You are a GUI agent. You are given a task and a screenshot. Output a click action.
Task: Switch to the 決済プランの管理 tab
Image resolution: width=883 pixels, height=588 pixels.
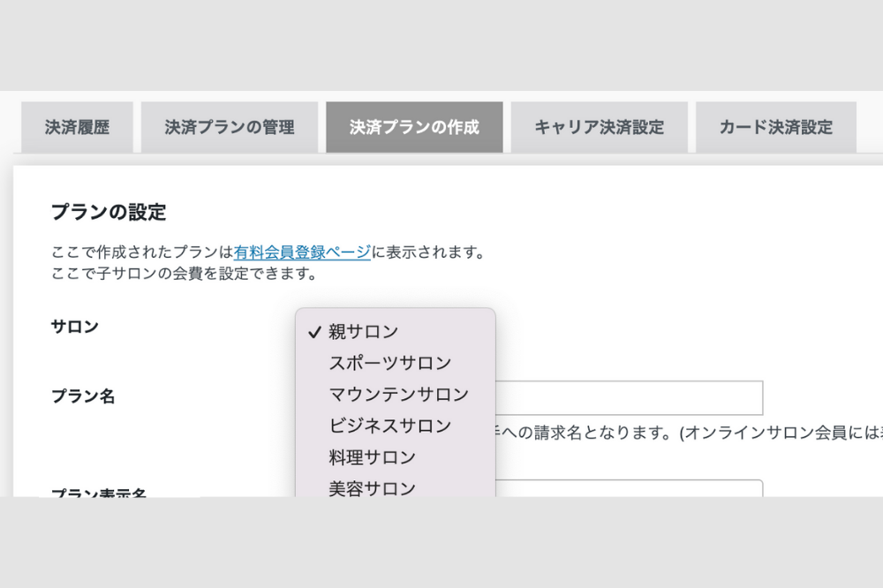pyautogui.click(x=230, y=127)
